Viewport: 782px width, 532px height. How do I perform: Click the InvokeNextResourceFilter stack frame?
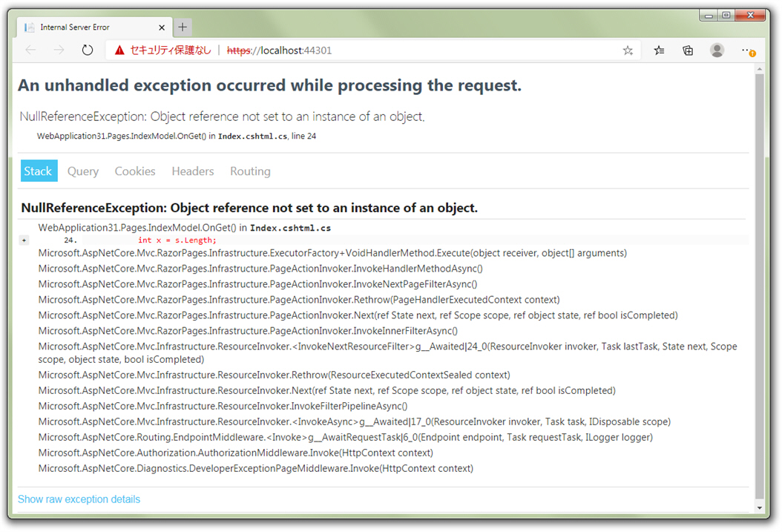click(387, 353)
